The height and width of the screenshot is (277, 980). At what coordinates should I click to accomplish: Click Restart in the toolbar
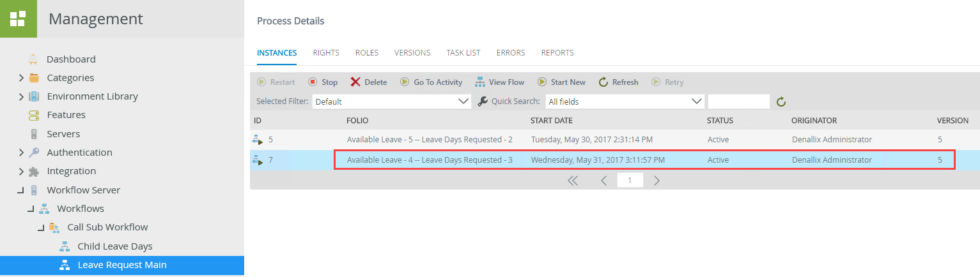point(276,82)
